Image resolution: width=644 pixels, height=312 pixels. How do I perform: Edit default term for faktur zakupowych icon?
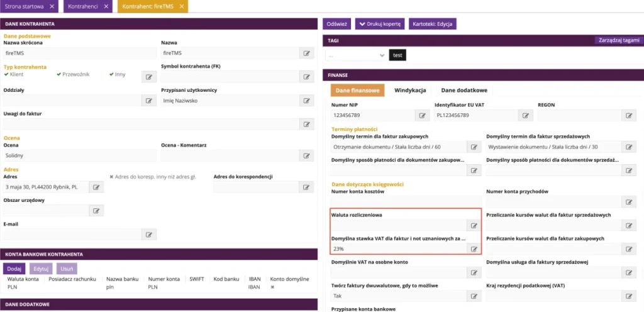click(x=474, y=147)
